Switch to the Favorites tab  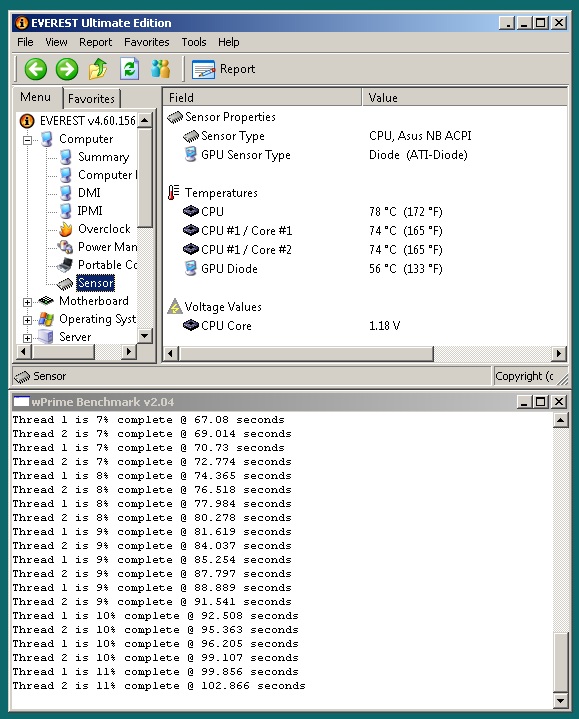click(x=91, y=99)
